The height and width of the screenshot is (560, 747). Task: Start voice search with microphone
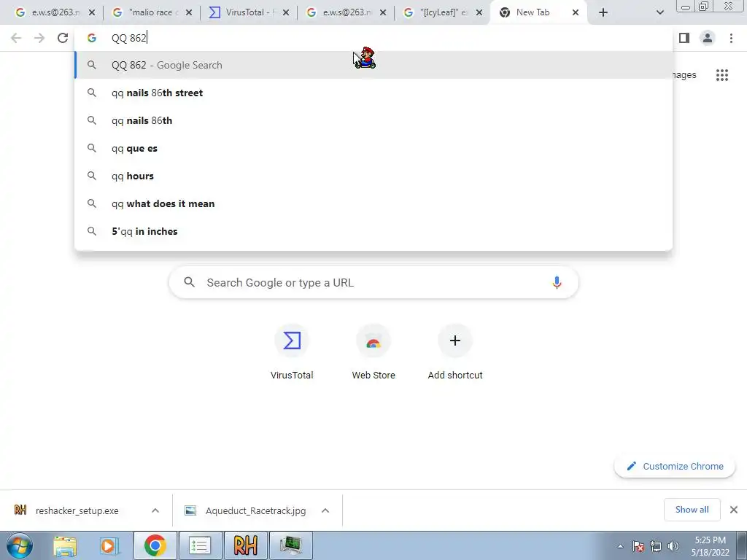557,282
